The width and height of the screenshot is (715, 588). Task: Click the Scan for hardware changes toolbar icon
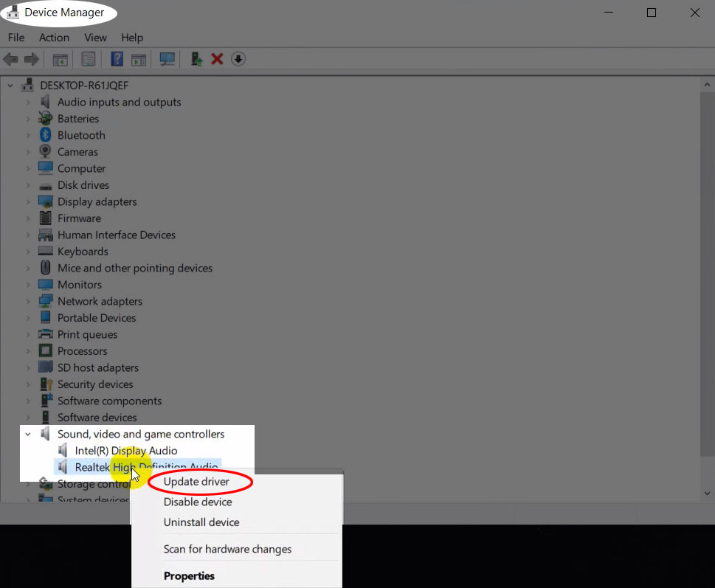pos(166,59)
